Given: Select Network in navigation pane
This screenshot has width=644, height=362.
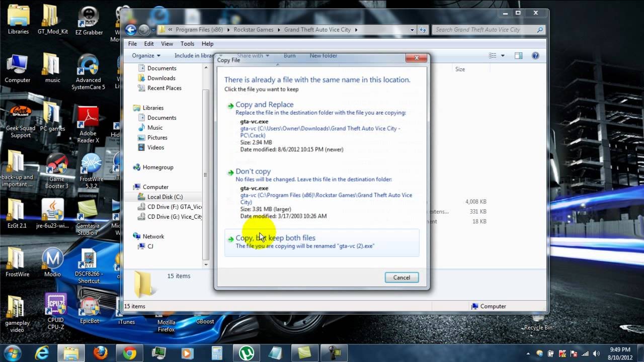Looking at the screenshot, I should point(153,236).
